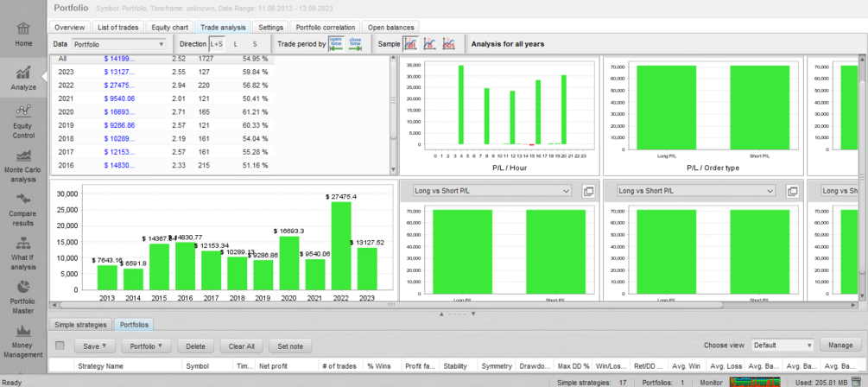868x387 pixels.
Task: Click the horizontal scrollbar under the charts
Action: (391, 305)
